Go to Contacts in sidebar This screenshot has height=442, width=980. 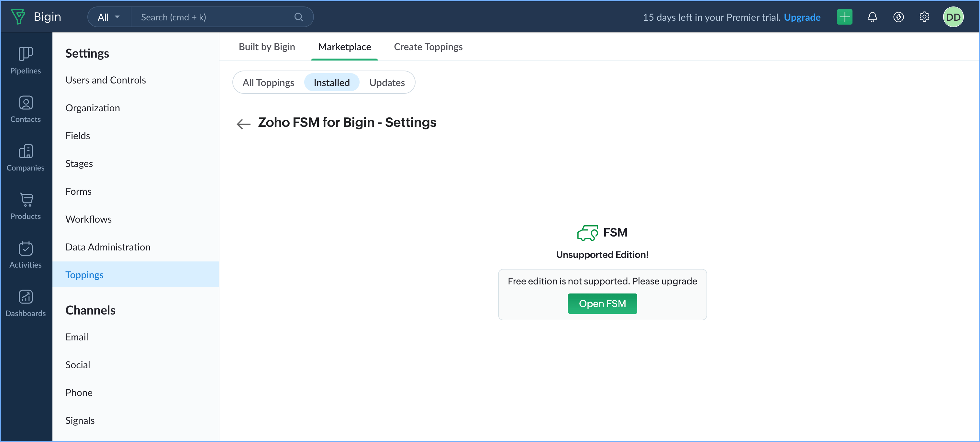26,109
